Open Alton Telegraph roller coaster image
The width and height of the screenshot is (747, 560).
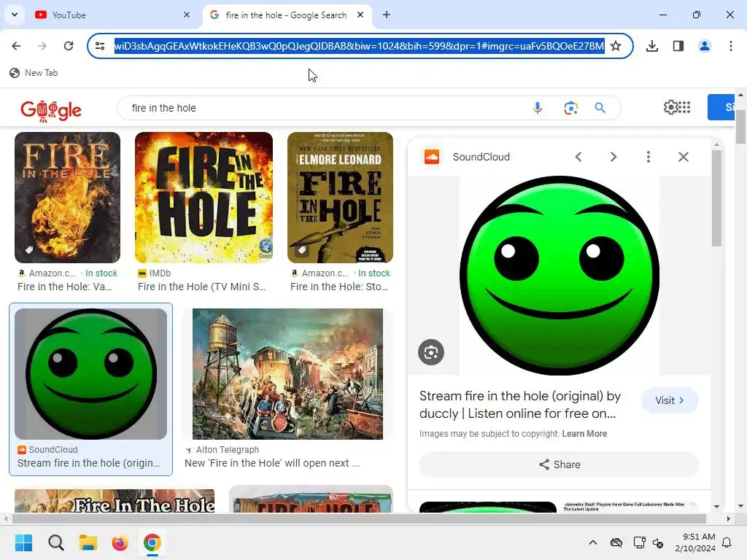[287, 374]
